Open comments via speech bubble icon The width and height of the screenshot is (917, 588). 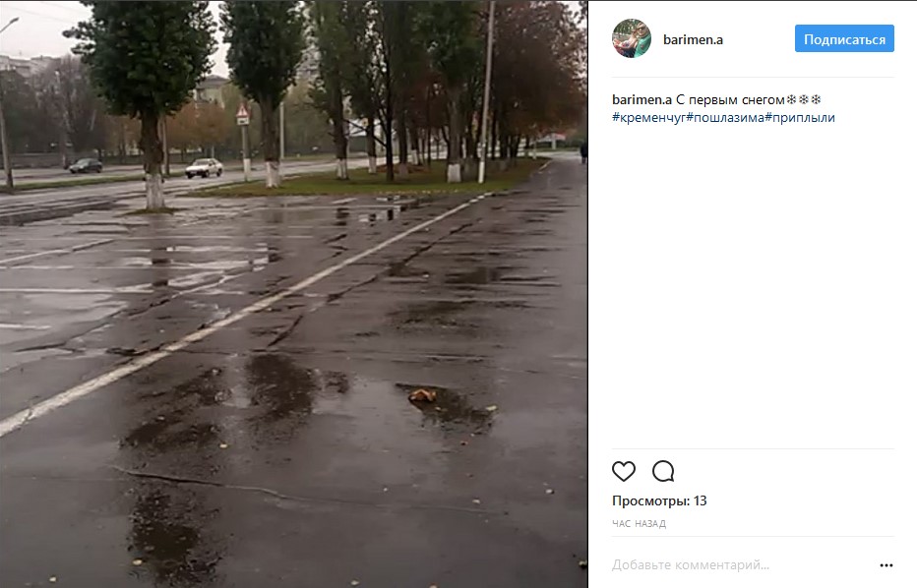(663, 471)
